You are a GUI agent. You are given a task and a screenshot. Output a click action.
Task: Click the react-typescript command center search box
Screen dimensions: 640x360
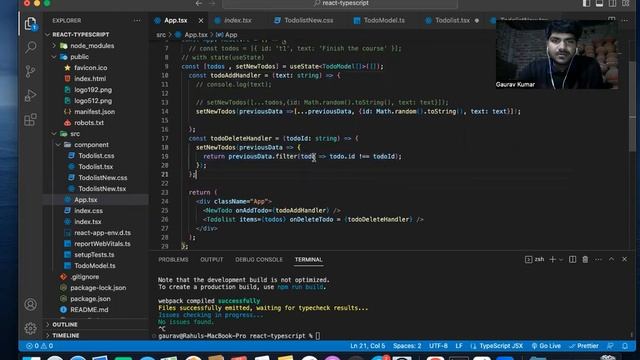tap(340, 4)
